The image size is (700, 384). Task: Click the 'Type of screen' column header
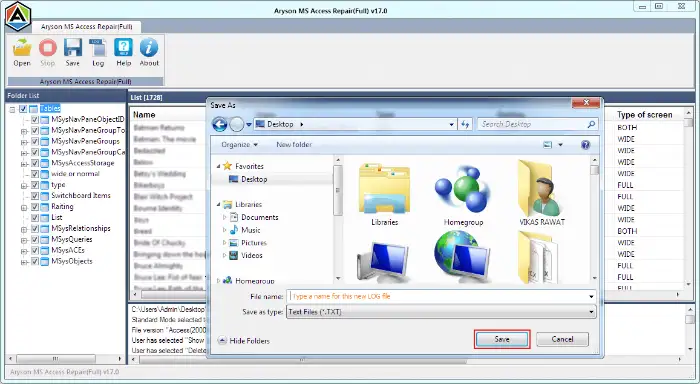pyautogui.click(x=644, y=115)
